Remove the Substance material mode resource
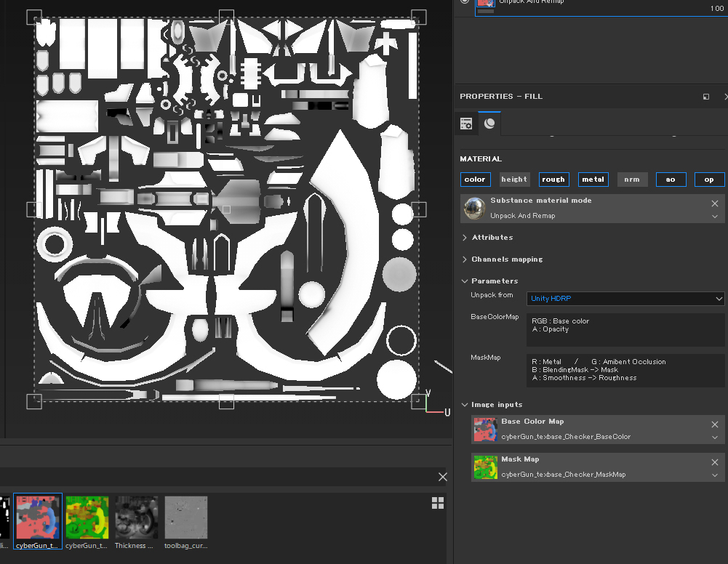The image size is (728, 564). (715, 204)
